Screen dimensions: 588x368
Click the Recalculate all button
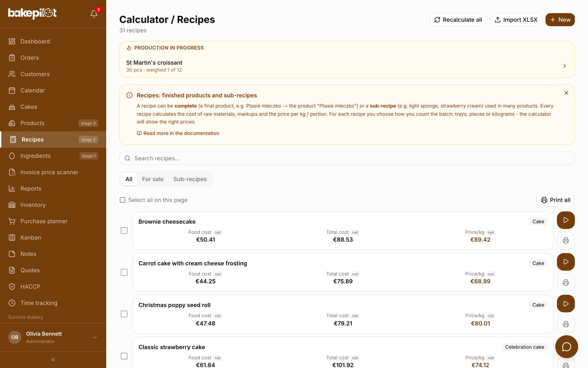458,20
